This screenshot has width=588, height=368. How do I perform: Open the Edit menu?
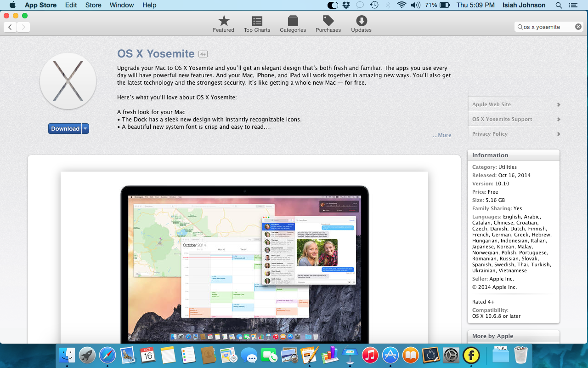click(71, 5)
